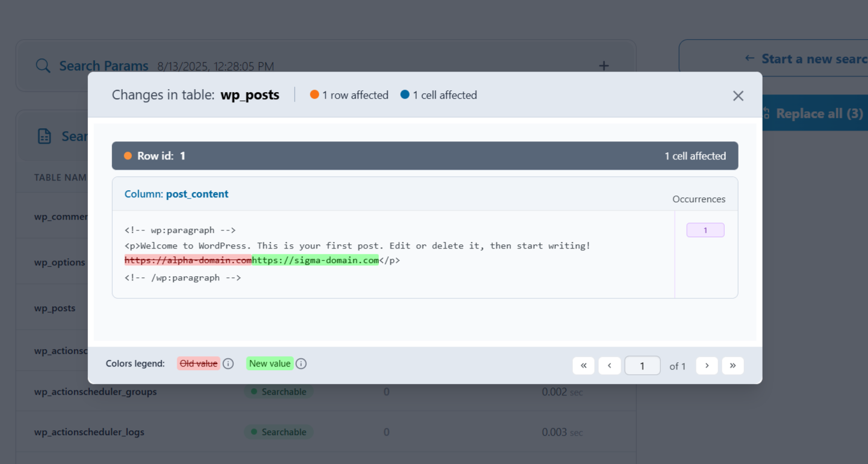The image size is (868, 464).
Task: Click the document icon beside the Search panel
Action: click(x=44, y=136)
